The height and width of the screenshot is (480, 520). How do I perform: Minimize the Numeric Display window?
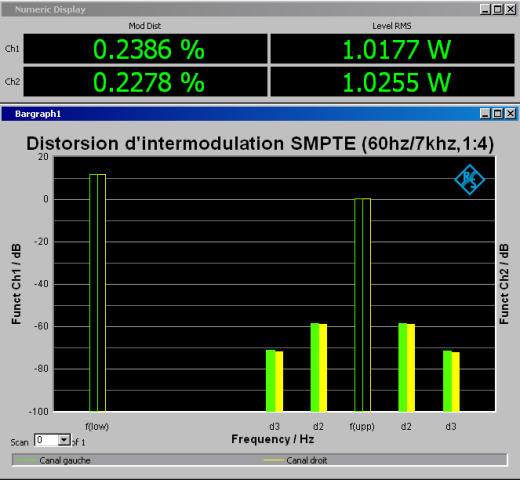coord(485,9)
